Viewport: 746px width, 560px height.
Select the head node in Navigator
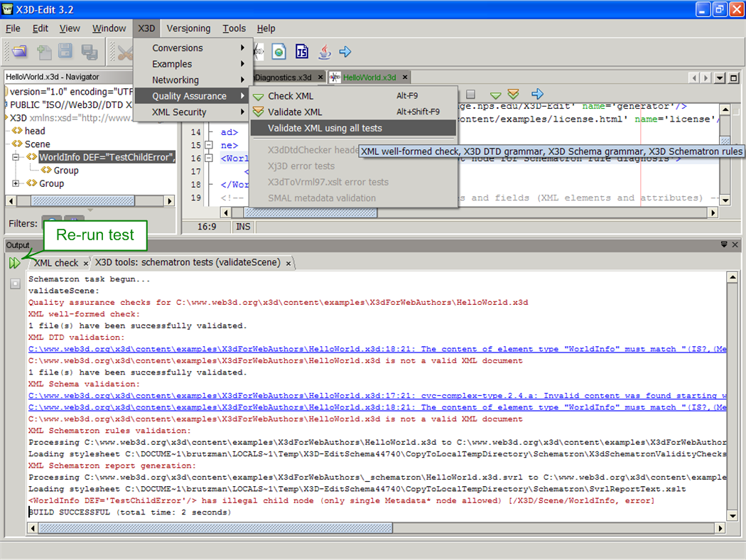(35, 131)
